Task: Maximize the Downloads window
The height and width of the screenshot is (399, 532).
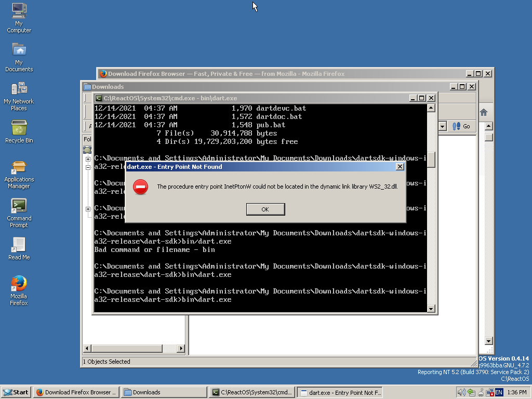Action: [462, 87]
